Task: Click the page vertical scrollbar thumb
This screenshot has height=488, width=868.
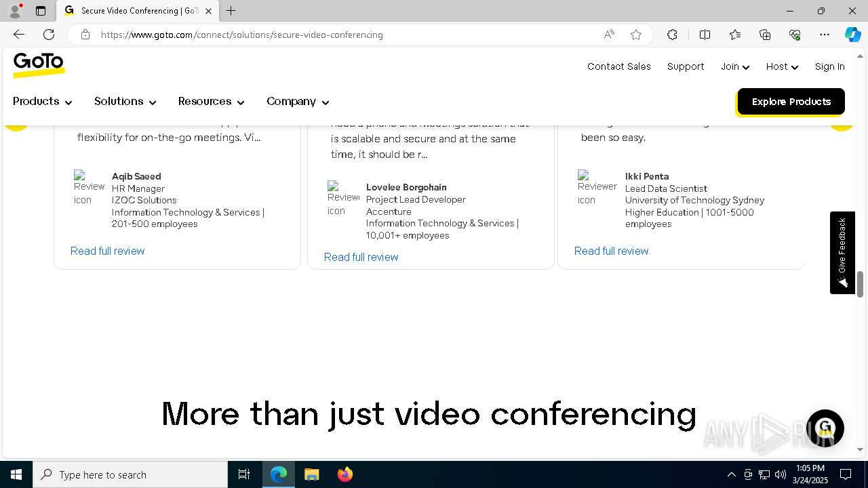Action: (860, 284)
